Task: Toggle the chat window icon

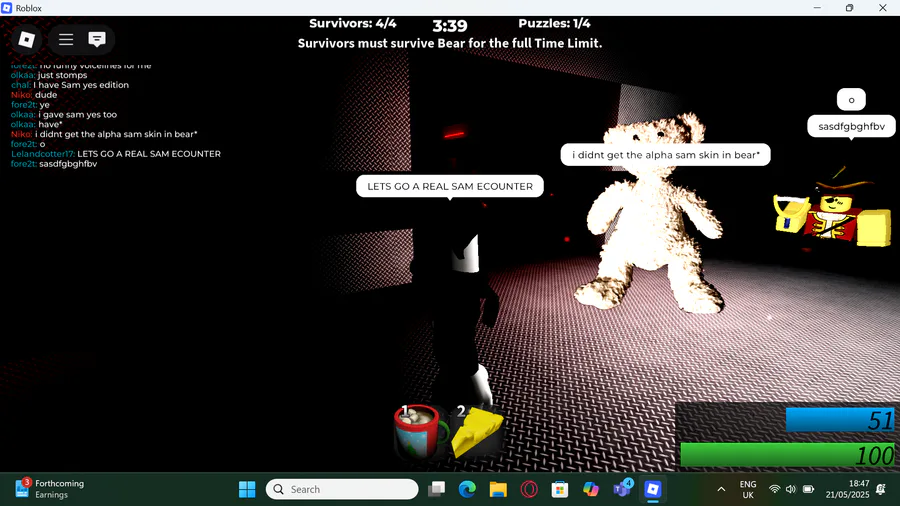Action: 97,39
